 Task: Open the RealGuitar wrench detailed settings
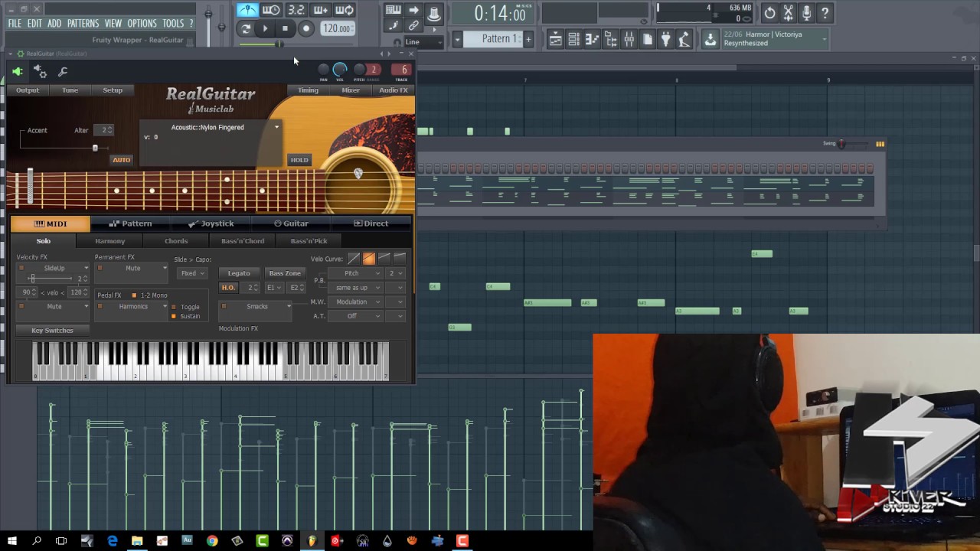(x=63, y=72)
